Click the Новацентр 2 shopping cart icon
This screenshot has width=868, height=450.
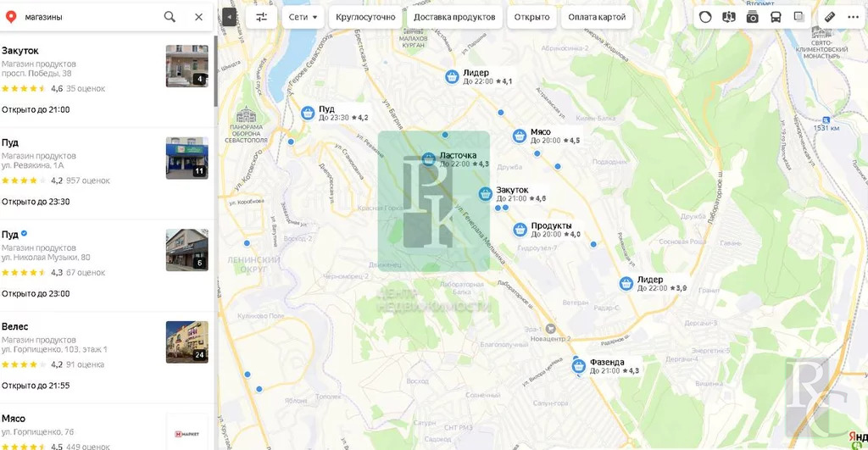tap(550, 329)
